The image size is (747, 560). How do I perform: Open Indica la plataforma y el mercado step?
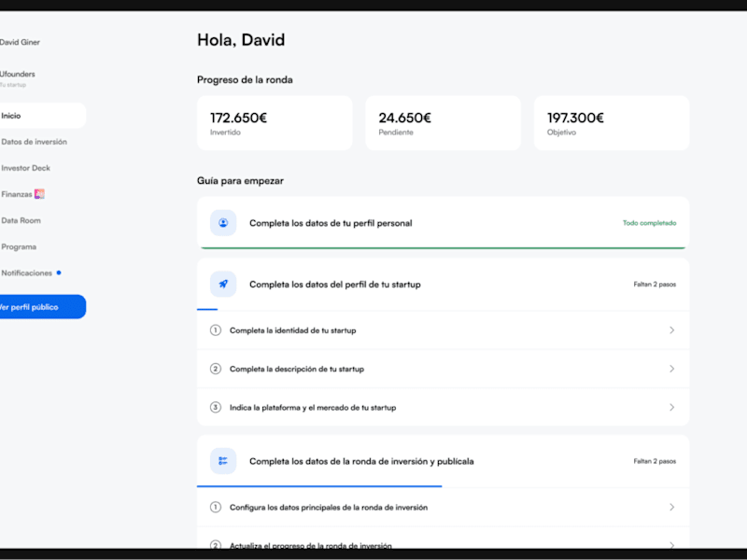tap(443, 407)
